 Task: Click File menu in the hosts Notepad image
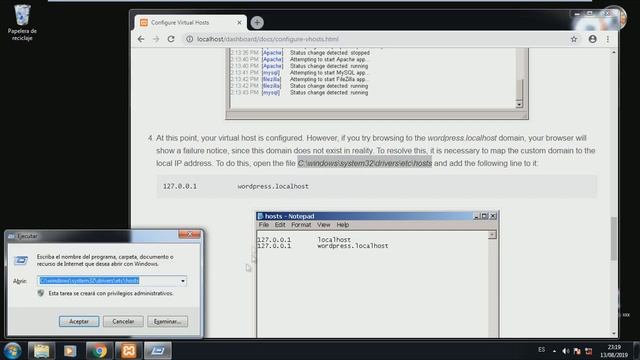264,225
